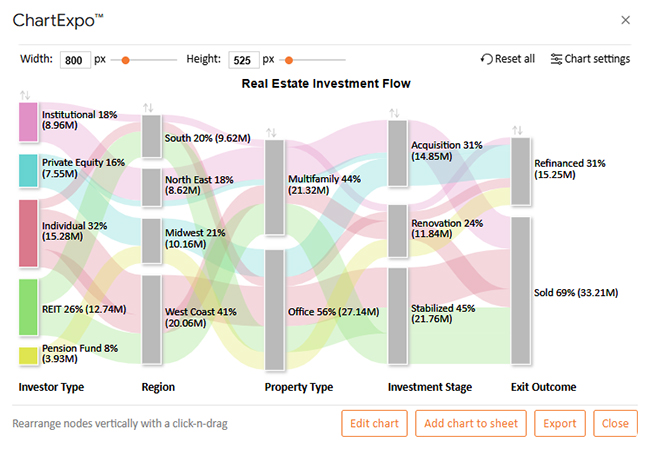Click the gray Sold node bar
Image resolution: width=650 pixels, height=449 pixels.
(x=520, y=291)
